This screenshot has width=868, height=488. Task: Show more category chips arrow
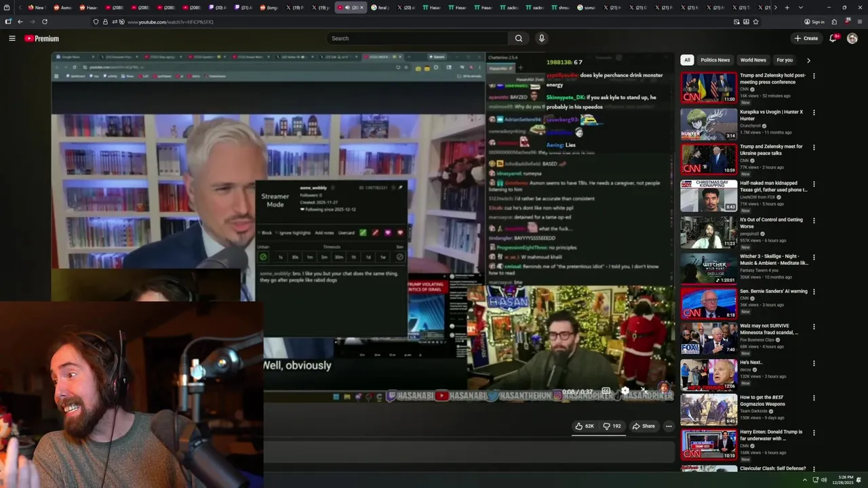click(x=808, y=60)
